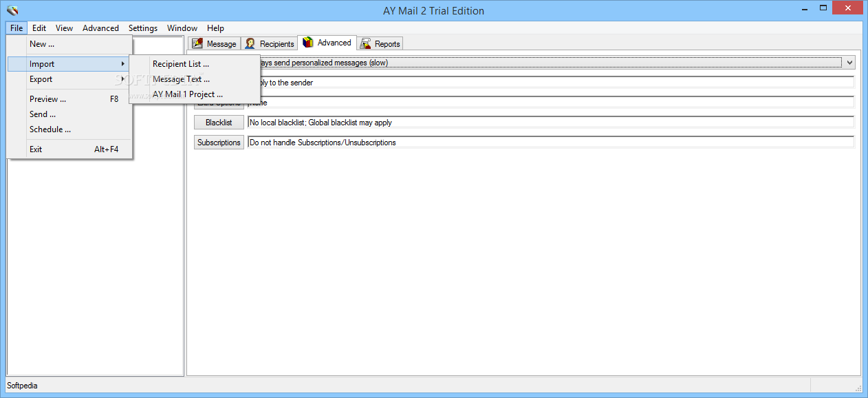Choose Send... from File menu
The width and height of the screenshot is (868, 398).
click(x=69, y=114)
